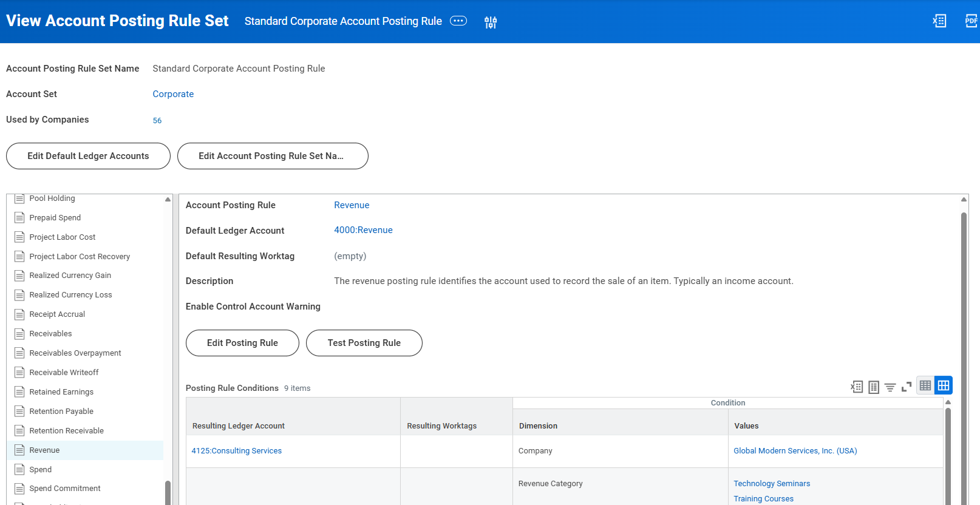Click the document icon beside Spend Commitment

coord(19,489)
